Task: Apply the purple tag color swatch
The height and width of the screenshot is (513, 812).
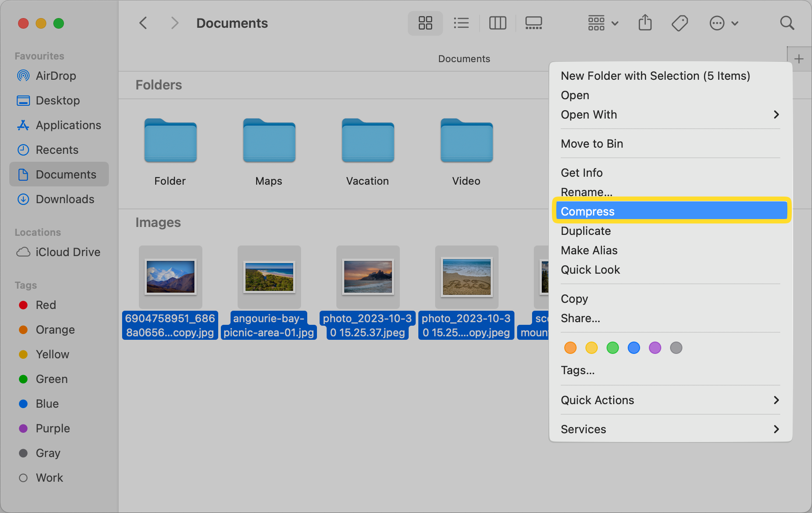Action: 655,348
